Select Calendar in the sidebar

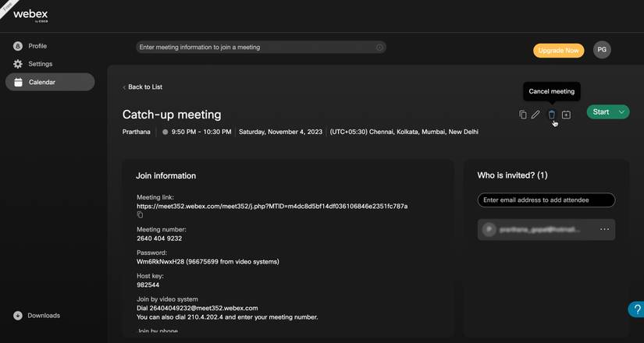click(42, 82)
